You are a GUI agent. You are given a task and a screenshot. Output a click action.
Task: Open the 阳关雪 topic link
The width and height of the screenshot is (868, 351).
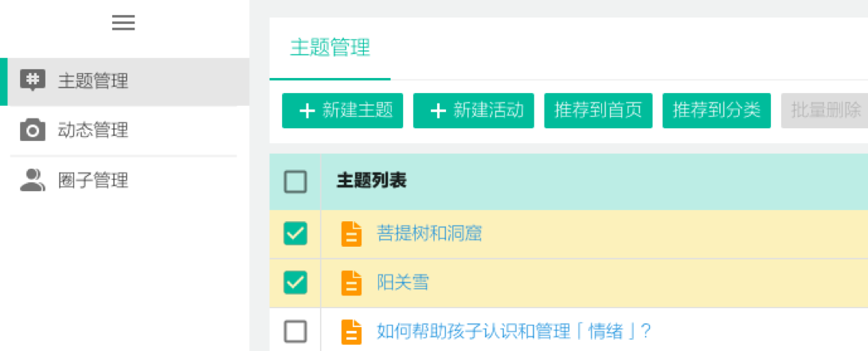coord(402,283)
